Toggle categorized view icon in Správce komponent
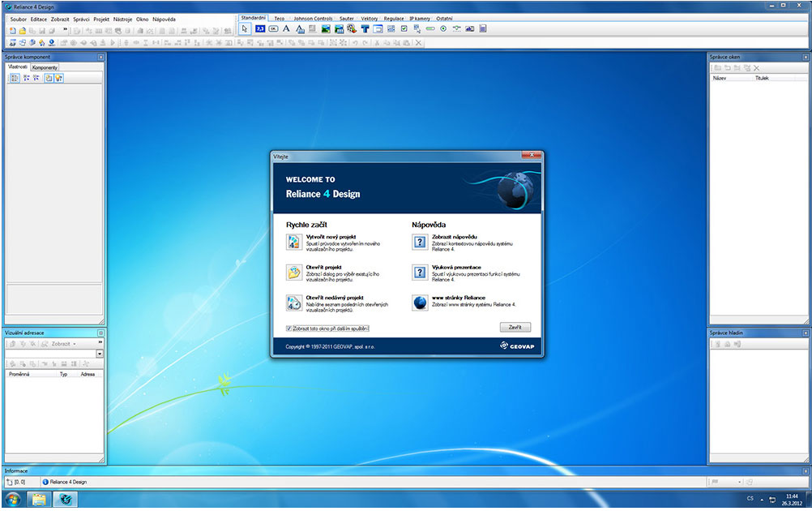Viewport: 812px width, 511px height. pos(15,78)
